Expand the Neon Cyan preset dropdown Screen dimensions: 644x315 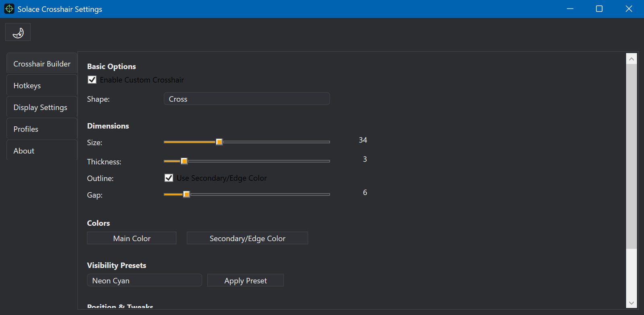(144, 280)
